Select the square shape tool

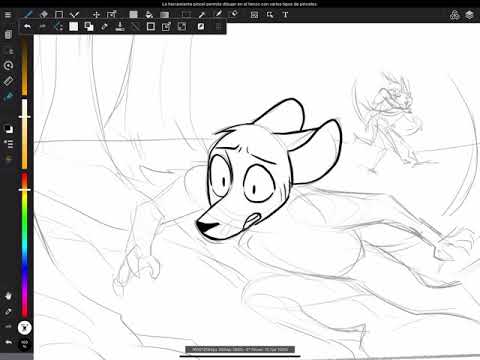tap(59, 15)
